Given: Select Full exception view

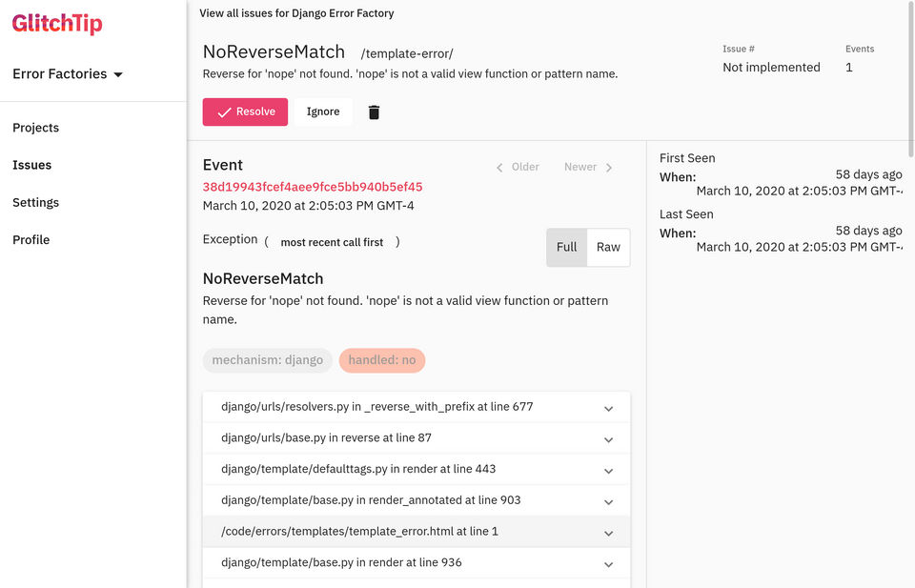Looking at the screenshot, I should 566,248.
